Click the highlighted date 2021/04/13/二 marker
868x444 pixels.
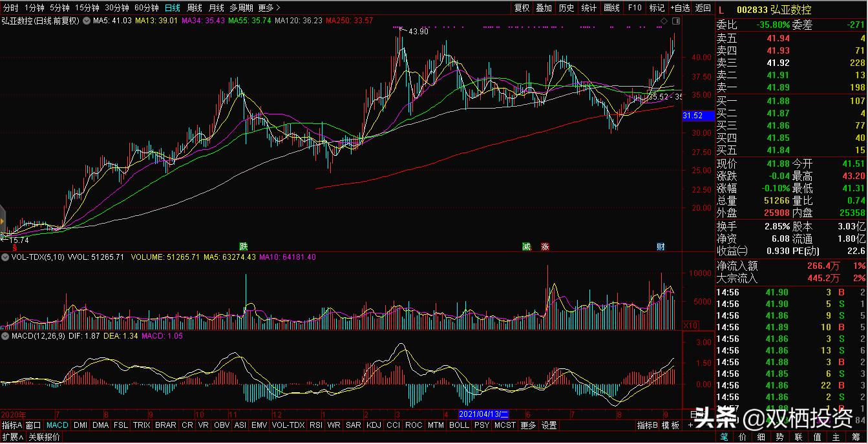click(x=485, y=414)
